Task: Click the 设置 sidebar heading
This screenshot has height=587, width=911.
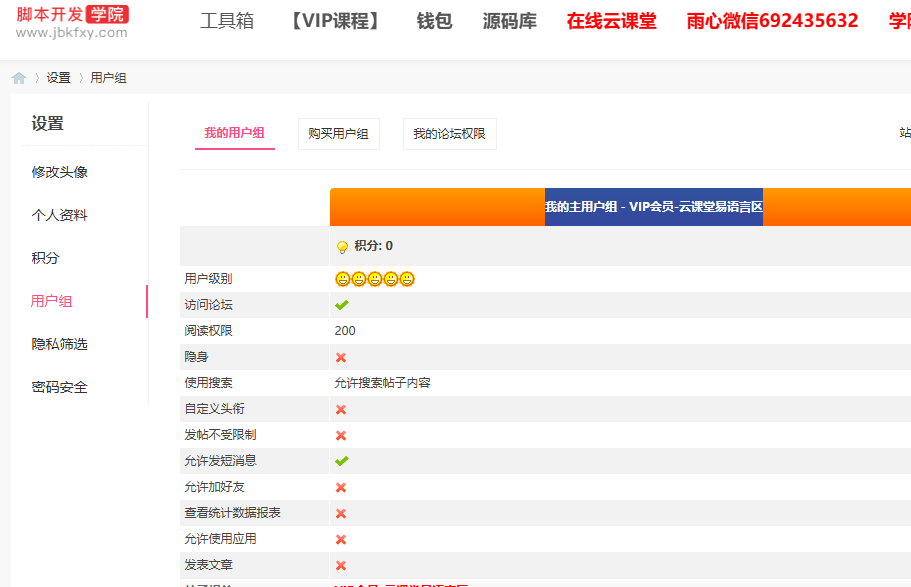Action: pyautogui.click(x=48, y=123)
